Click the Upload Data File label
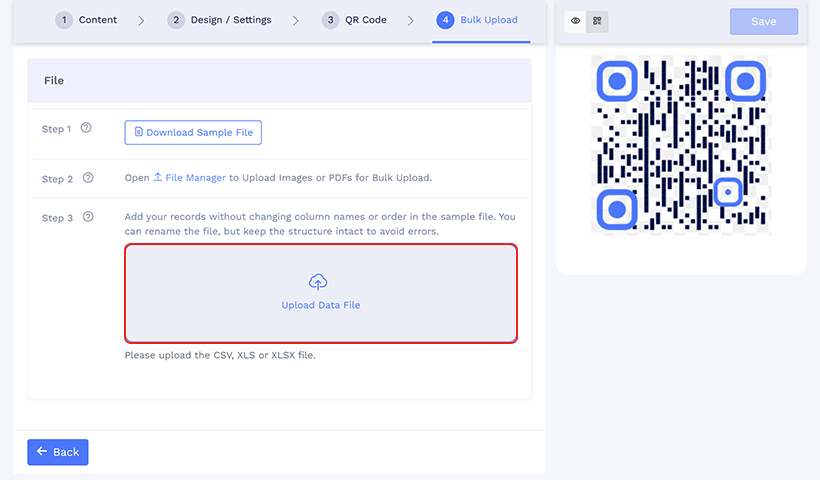 point(320,305)
